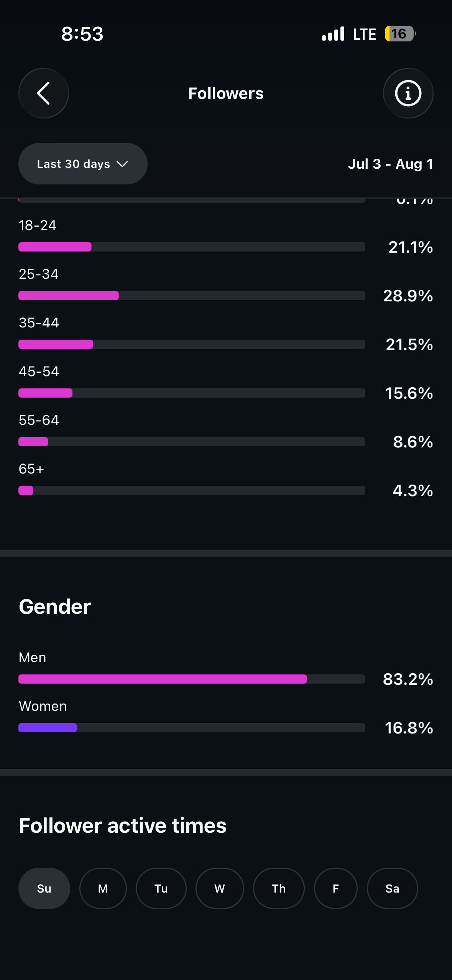The image size is (452, 980).
Task: Select Tuesday (Tu) day chip
Action: pos(161,888)
